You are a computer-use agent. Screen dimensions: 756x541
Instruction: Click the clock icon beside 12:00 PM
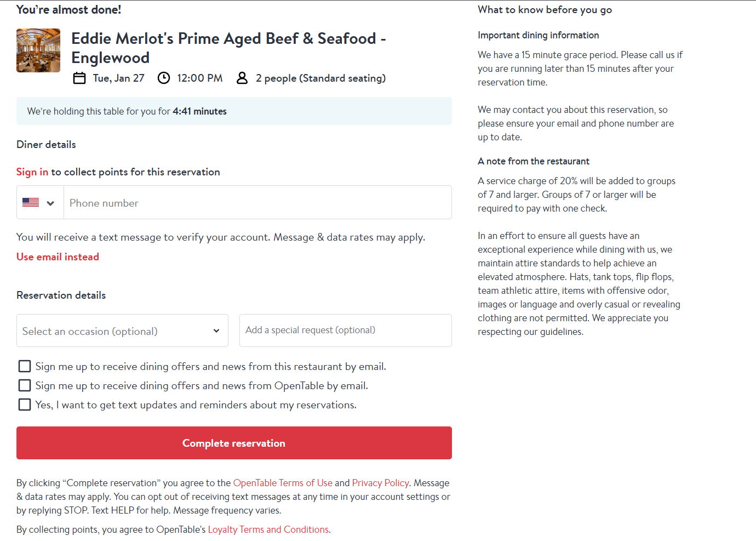164,78
